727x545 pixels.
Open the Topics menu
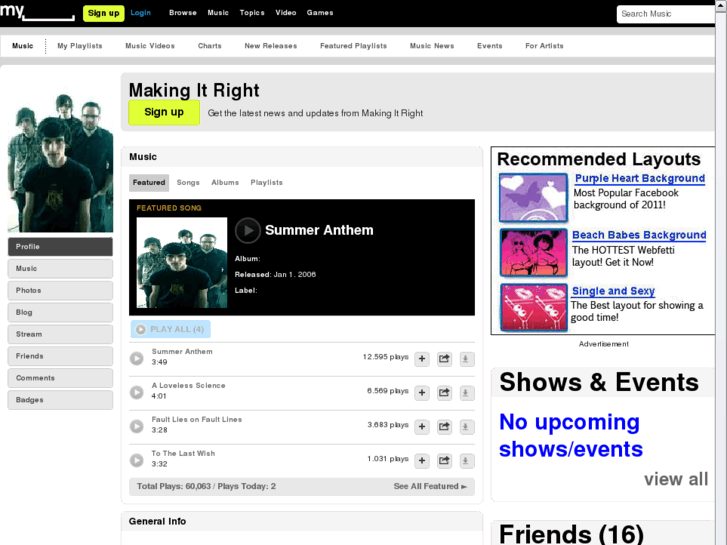[x=252, y=13]
